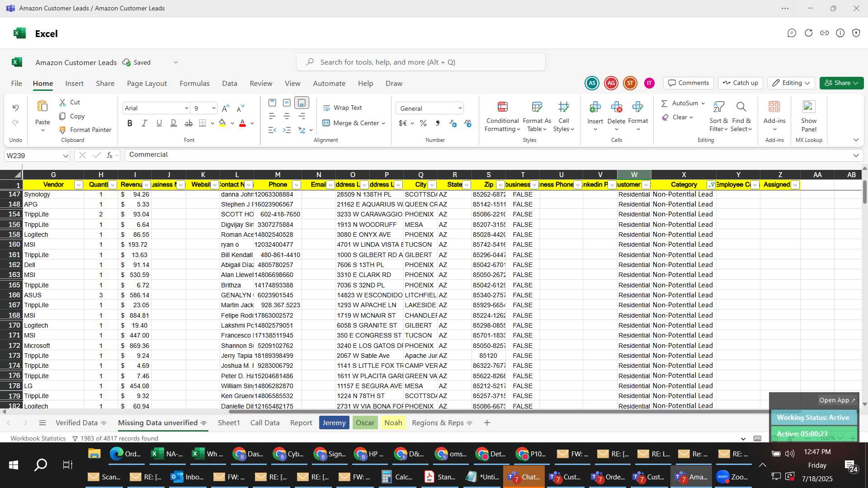Open the font size dropdown
Image resolution: width=868 pixels, height=488 pixels.
coord(213,108)
